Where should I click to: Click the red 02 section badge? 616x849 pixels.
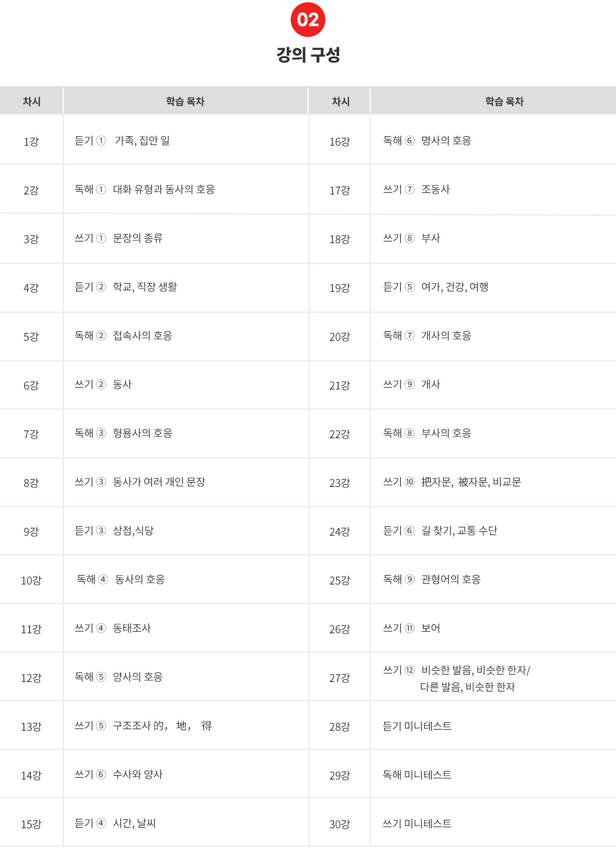tap(307, 20)
